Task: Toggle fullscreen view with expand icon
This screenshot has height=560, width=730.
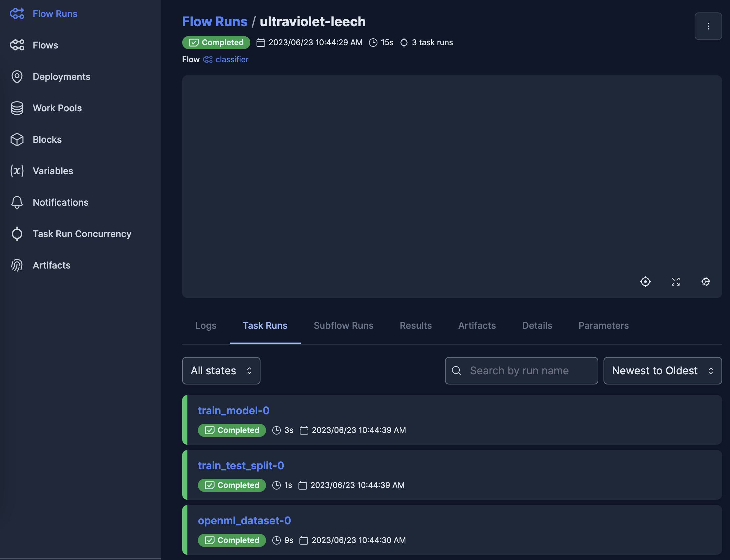Action: tap(675, 281)
